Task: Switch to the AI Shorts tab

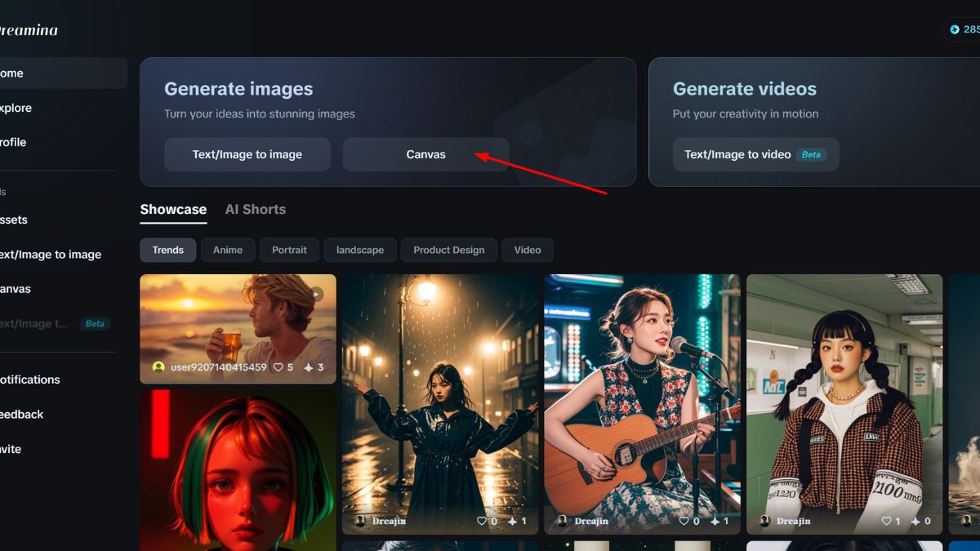Action: click(x=256, y=209)
